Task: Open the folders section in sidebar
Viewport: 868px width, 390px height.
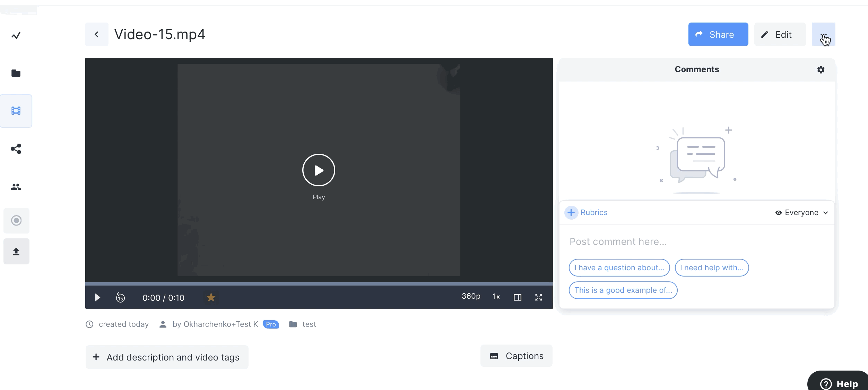Action: click(16, 73)
